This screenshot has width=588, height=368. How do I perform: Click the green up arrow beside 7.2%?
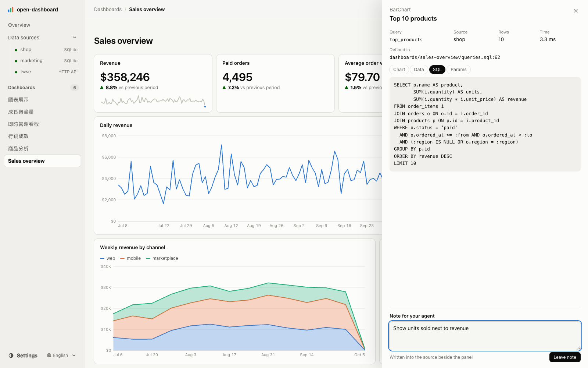pyautogui.click(x=224, y=88)
